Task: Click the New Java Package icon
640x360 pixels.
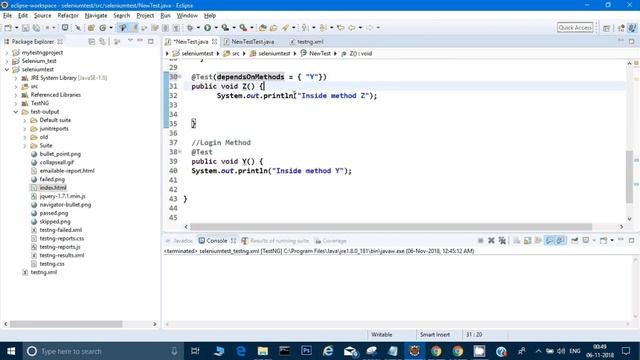Action: pyautogui.click(x=91, y=28)
